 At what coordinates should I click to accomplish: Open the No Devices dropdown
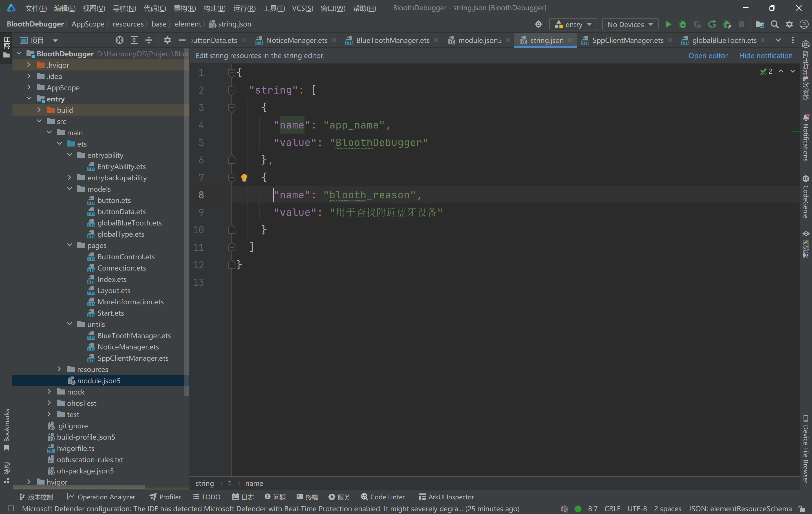630,24
